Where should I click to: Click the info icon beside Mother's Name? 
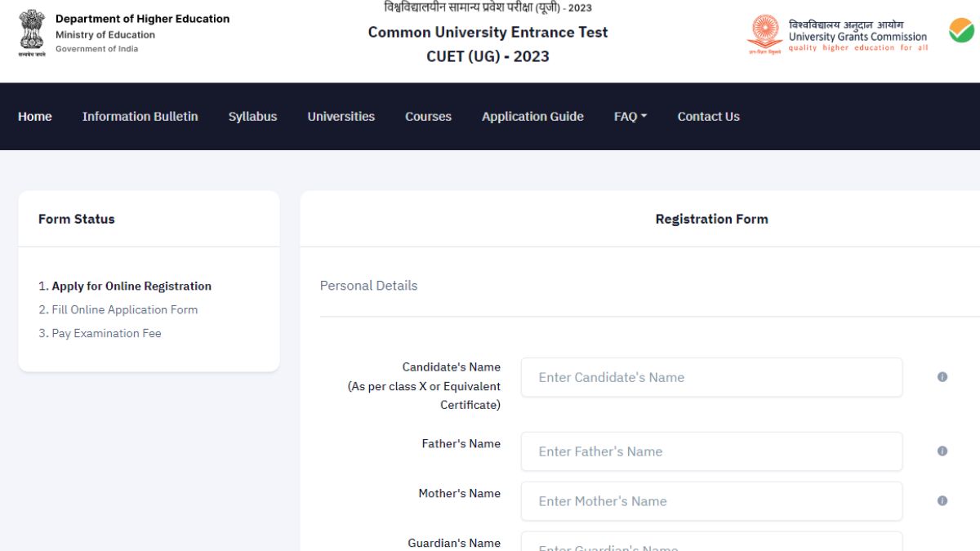tap(942, 500)
